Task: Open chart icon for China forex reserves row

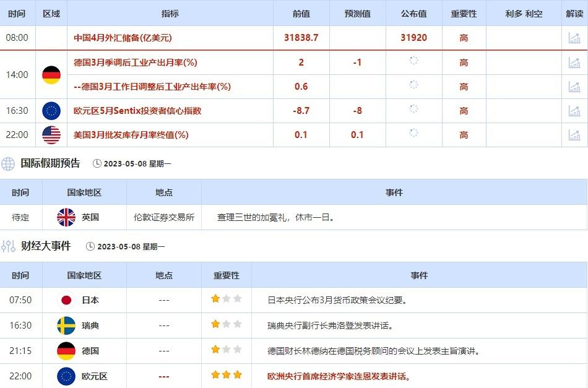Action: click(x=574, y=38)
